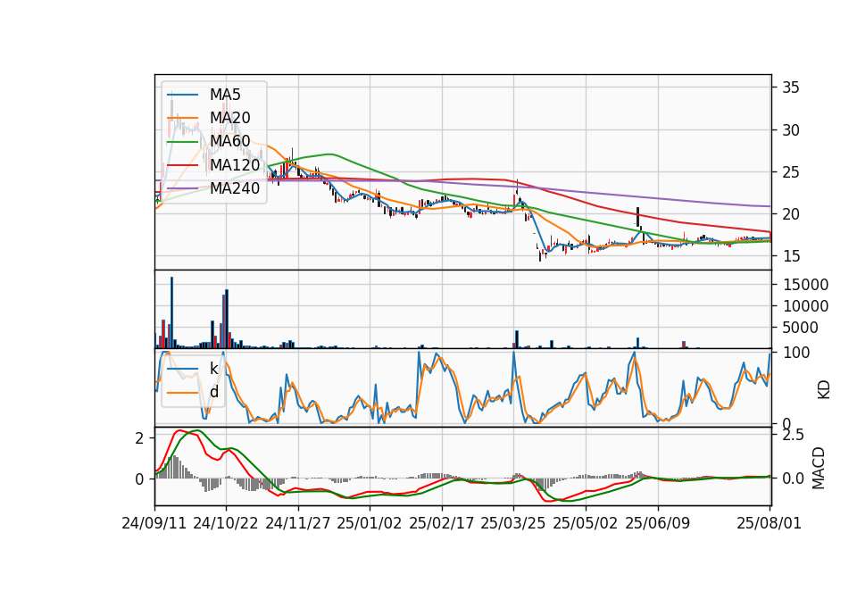Click the 25/03/25 date axis label
Image resolution: width=857 pixels, height=616 pixels.
[x=513, y=523]
